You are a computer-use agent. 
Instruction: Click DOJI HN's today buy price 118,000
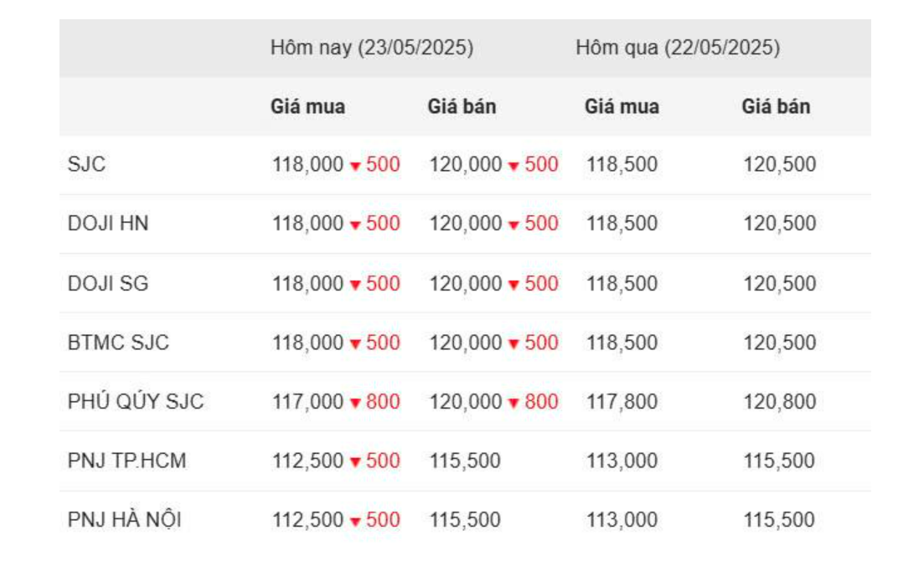tap(307, 224)
